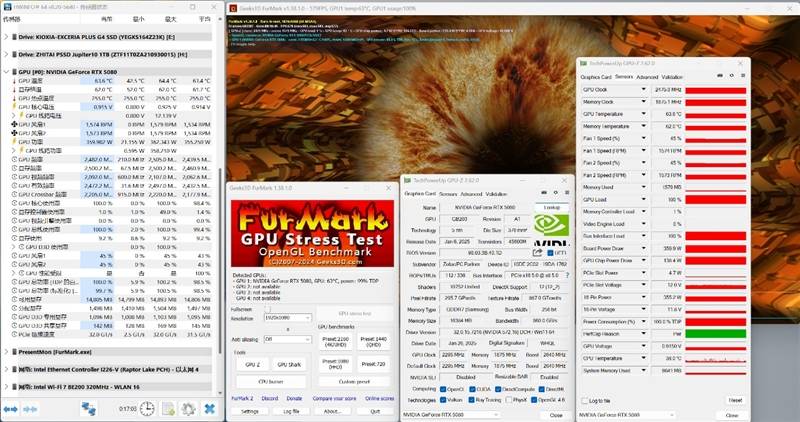
Task: Click GPU-Z Sensors window title icon
Action: (x=583, y=63)
